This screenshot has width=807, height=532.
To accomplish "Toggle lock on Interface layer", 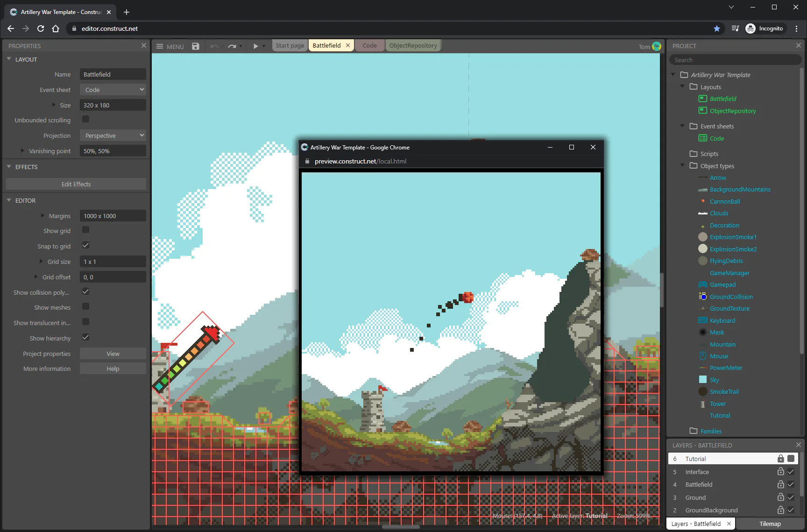I will [x=780, y=472].
